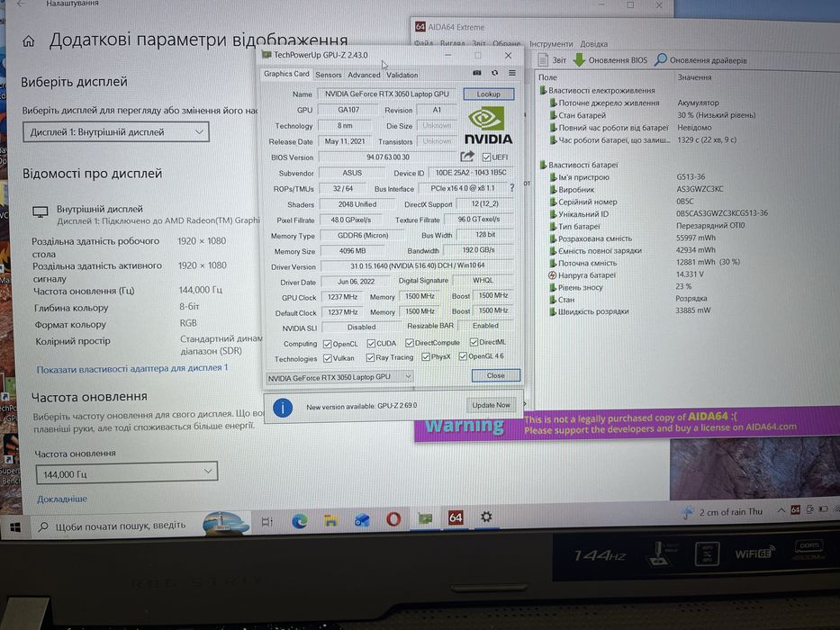Open Показати властивості адаптера link

click(132, 369)
